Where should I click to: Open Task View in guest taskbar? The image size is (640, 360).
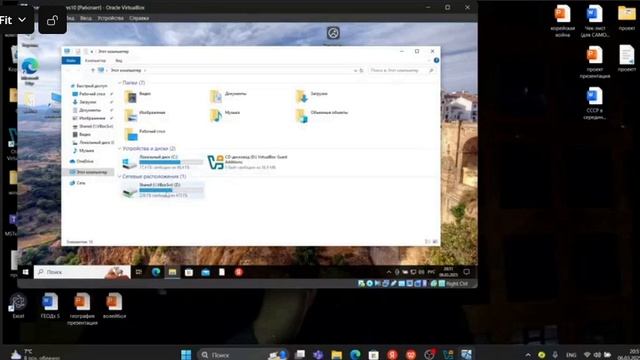pos(139,272)
